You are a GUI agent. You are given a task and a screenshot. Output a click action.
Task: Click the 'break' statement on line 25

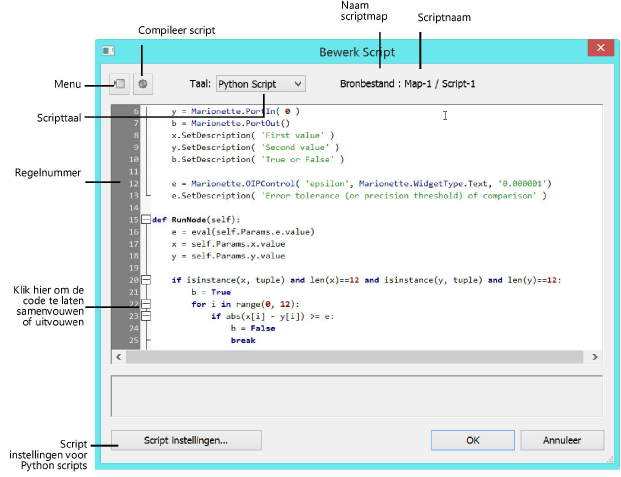tap(243, 339)
